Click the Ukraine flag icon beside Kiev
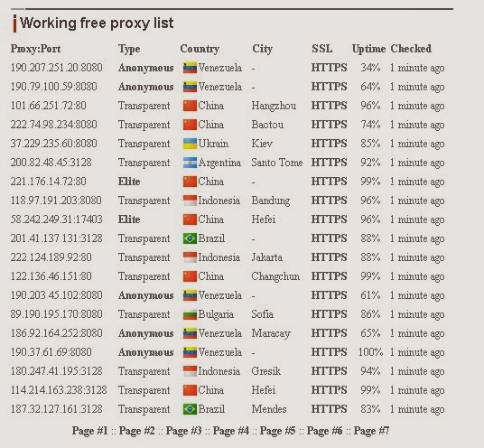This screenshot has width=484, height=448. pos(190,144)
